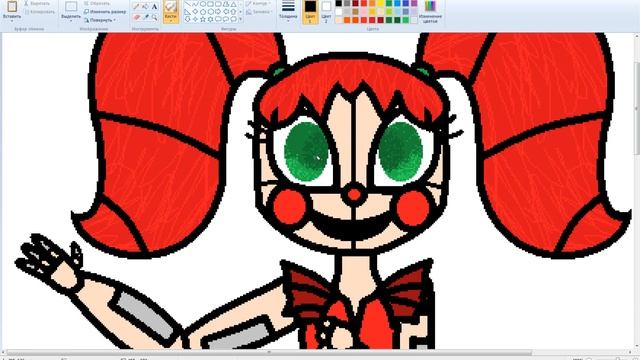Viewport: 640px width, 360px height.
Task: Pick the dark red palette swatch
Action: (355, 3)
